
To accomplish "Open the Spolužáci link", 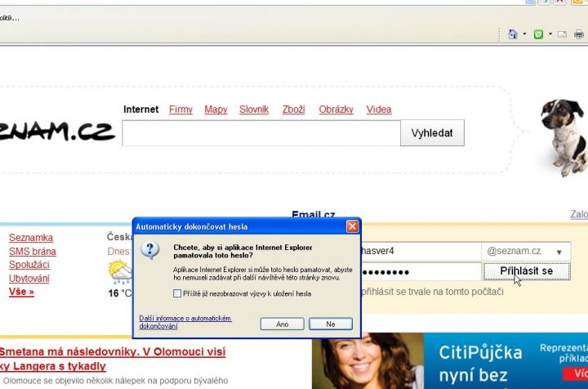I will pyautogui.click(x=29, y=265).
